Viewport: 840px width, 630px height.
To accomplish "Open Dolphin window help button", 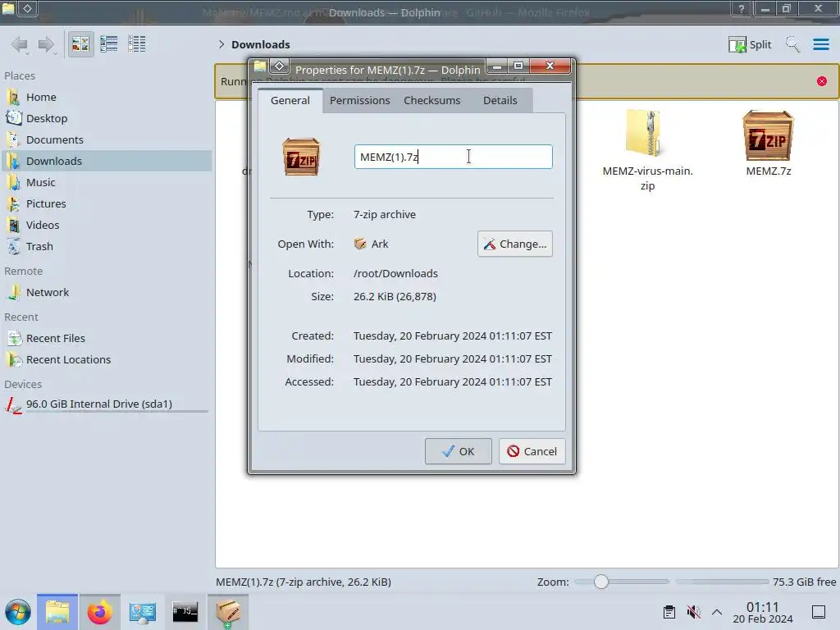I will (741, 8).
